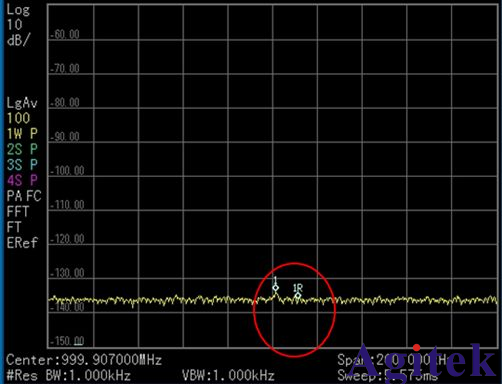Click the average count 100 value

coord(18,118)
